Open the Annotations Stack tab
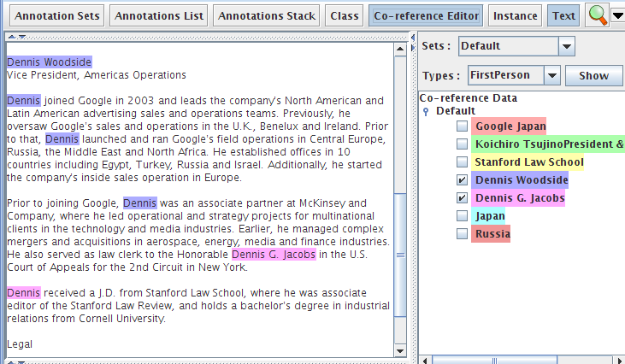The height and width of the screenshot is (364, 625). click(266, 15)
